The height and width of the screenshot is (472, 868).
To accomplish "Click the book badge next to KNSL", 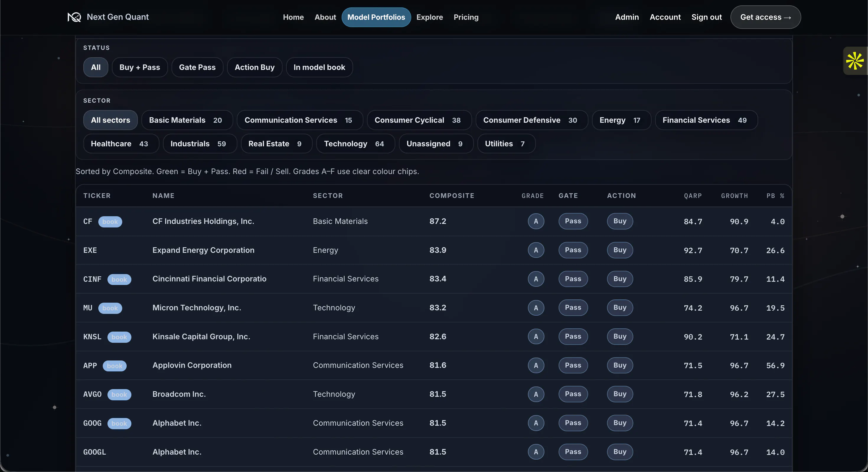I will 119,337.
